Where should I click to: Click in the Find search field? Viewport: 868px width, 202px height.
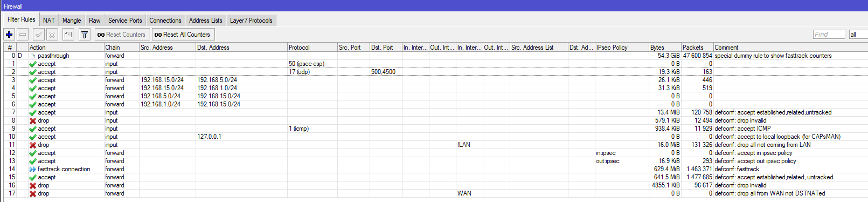[829, 35]
